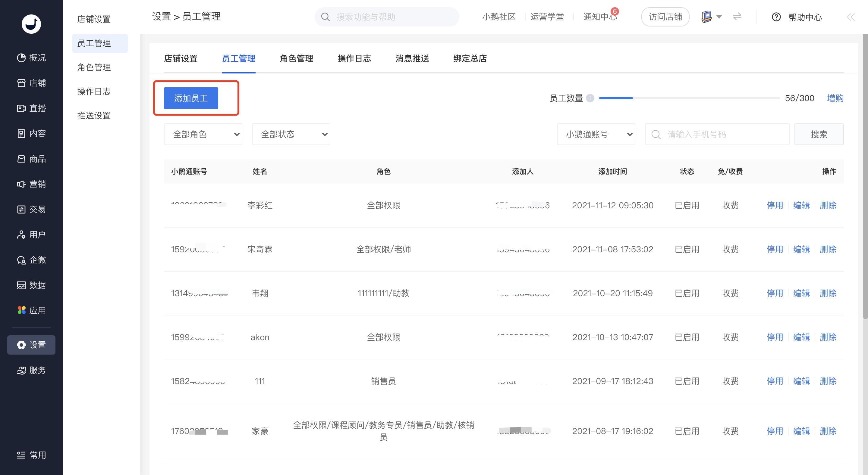Go to the 营销 marketing section
Viewport: 868px width, 475px height.
click(x=31, y=184)
